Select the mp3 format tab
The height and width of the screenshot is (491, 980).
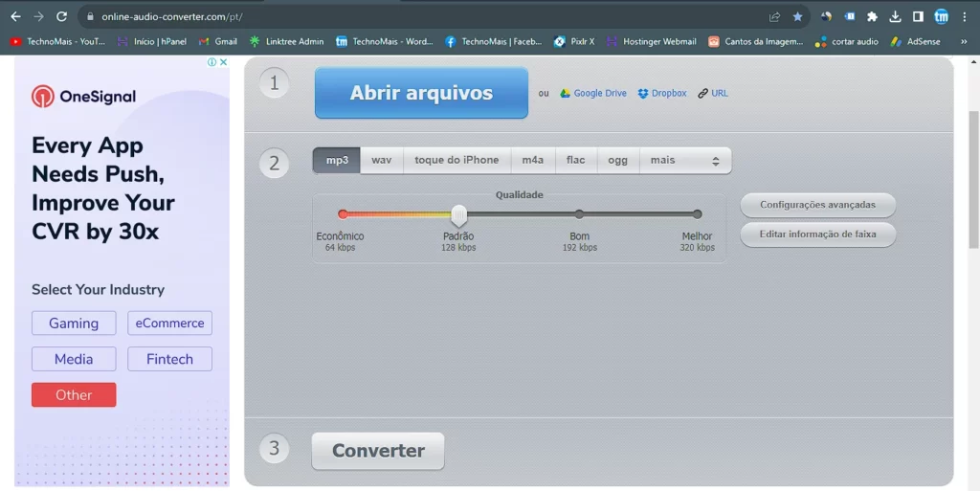click(x=336, y=161)
